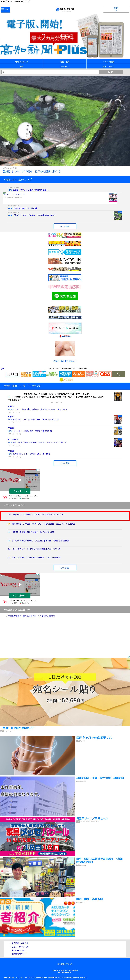This screenshot has width=130, height=980.
Task: Click the Qbo sponsor logo
Action: [105, 374]
